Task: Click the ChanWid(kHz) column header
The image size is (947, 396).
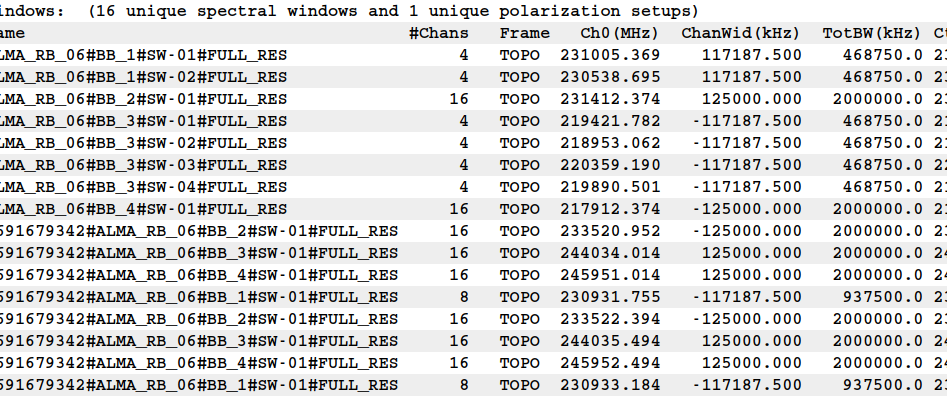Action: (741, 33)
